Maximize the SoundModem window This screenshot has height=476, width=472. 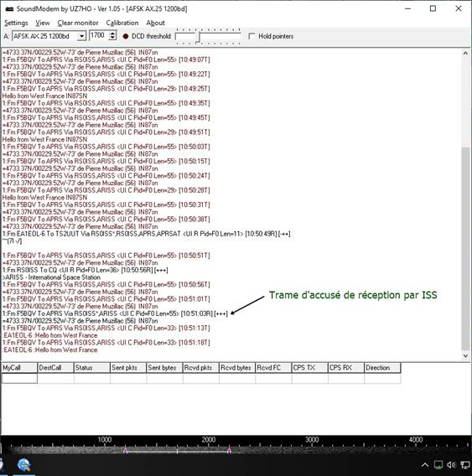pos(433,9)
